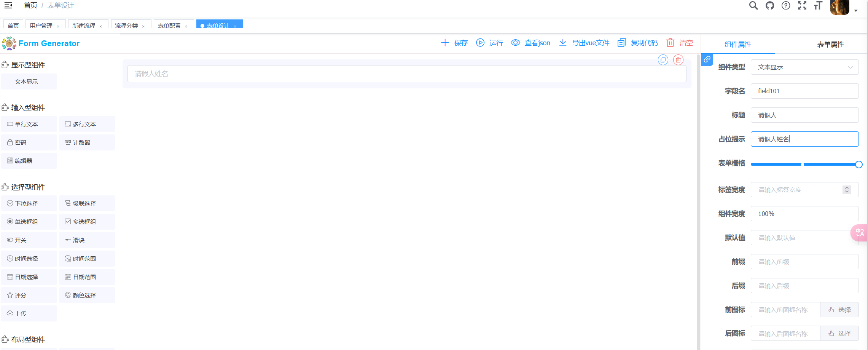Open the GitHub repository icon
Image resolution: width=868 pixels, height=350 pixels.
770,6
